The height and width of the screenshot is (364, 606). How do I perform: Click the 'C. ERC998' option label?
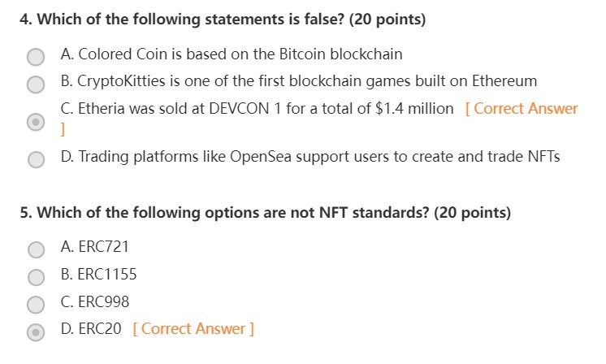tap(95, 301)
